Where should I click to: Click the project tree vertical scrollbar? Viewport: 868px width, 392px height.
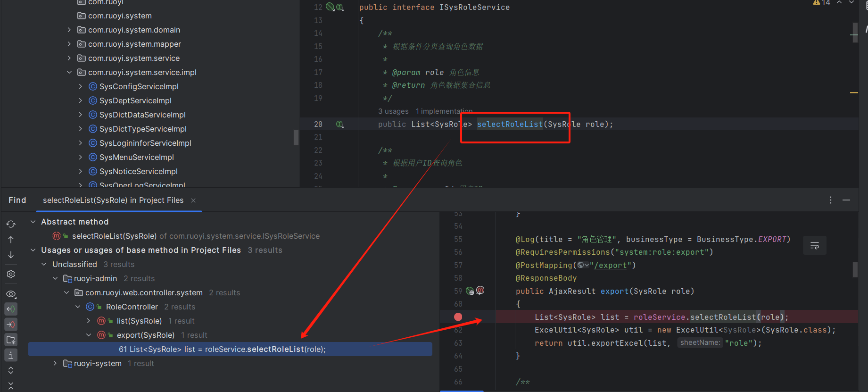coord(296,137)
